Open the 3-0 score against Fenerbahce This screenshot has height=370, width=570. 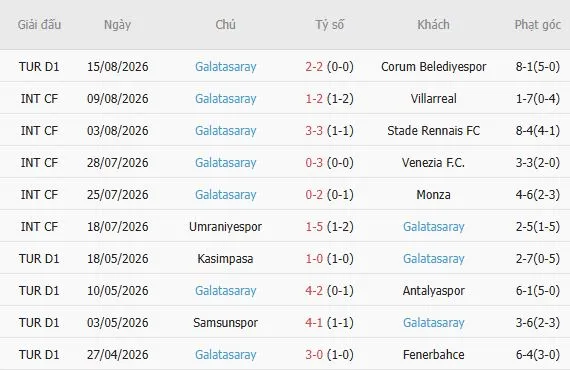(x=314, y=355)
